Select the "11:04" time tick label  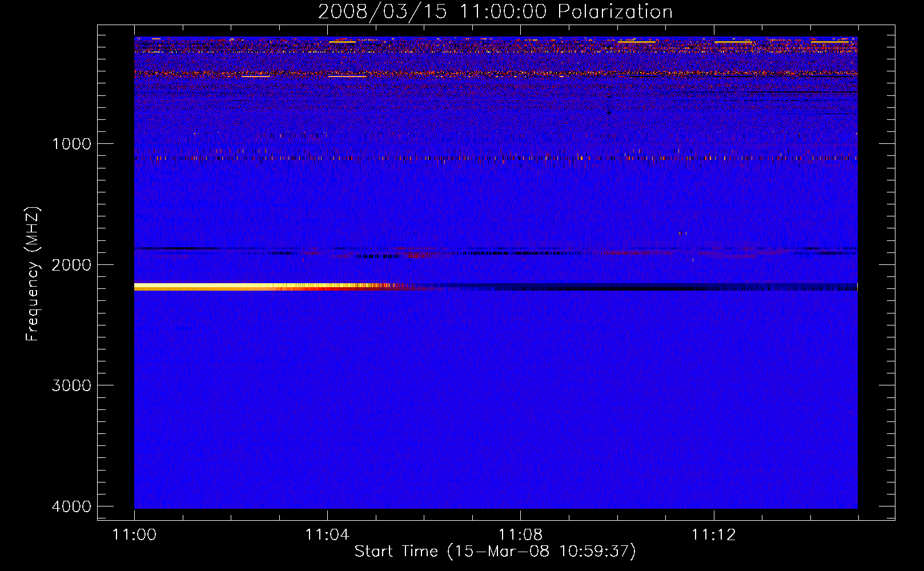327,535
